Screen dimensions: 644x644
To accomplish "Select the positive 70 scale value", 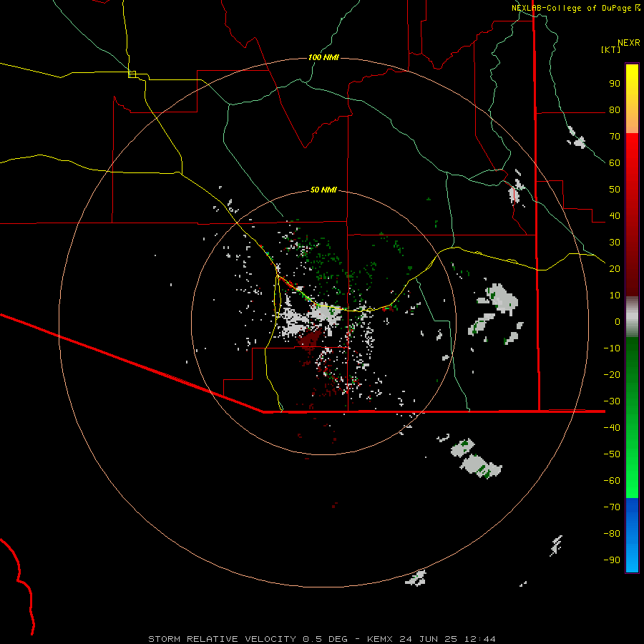I will pyautogui.click(x=615, y=137).
